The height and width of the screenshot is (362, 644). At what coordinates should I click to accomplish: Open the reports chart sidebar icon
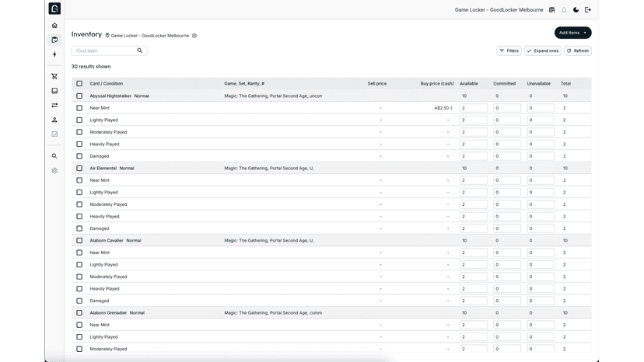point(54,134)
